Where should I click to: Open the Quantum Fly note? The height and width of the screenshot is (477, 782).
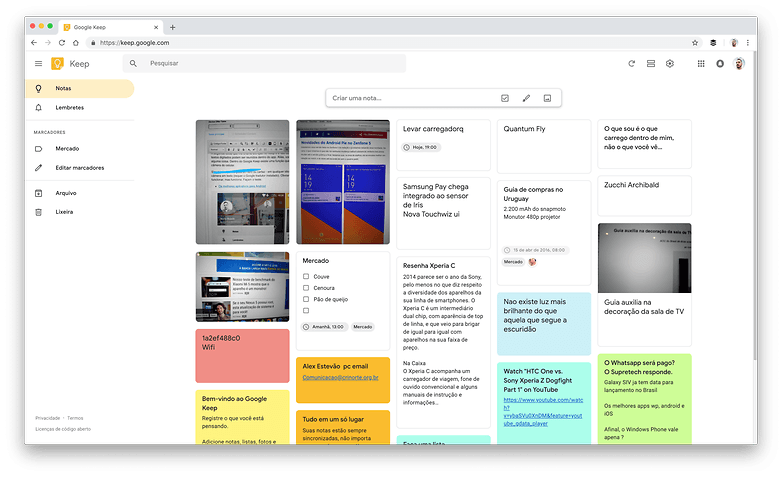(544, 146)
